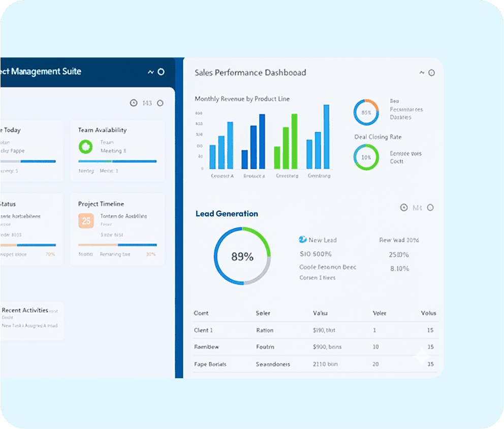Viewport: 504px width, 429px height.
Task: Click the globe icon beside New Lead
Action: point(303,240)
